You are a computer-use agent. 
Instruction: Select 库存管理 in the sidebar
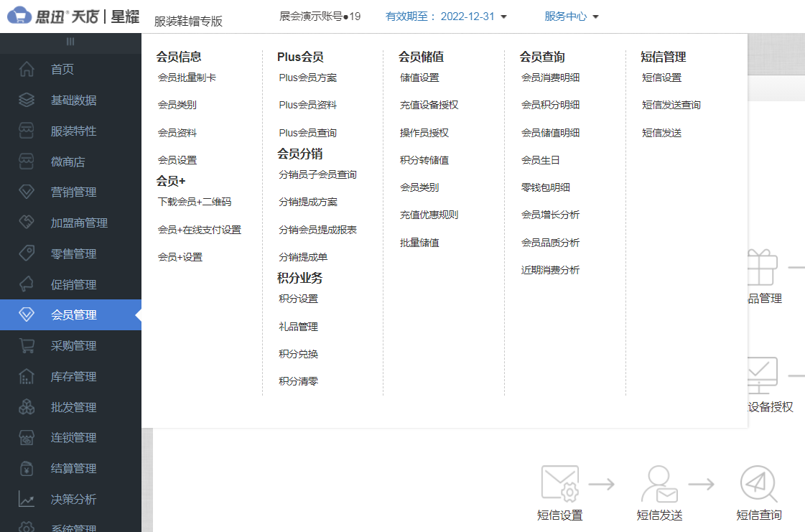click(72, 376)
